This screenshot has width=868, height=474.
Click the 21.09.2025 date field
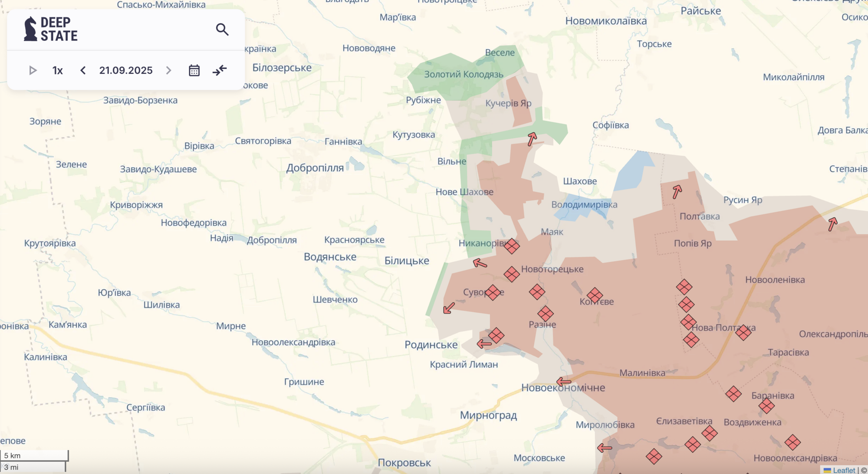pos(126,70)
